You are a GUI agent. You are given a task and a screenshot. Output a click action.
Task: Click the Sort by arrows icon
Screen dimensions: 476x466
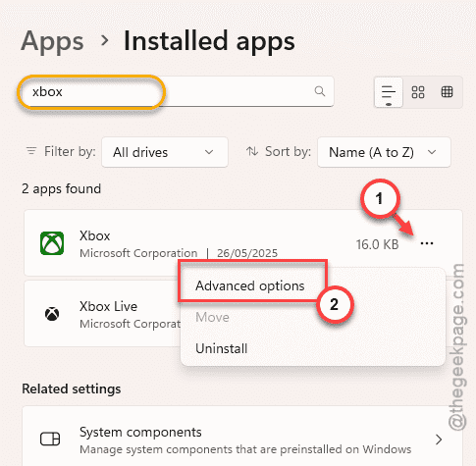point(252,151)
